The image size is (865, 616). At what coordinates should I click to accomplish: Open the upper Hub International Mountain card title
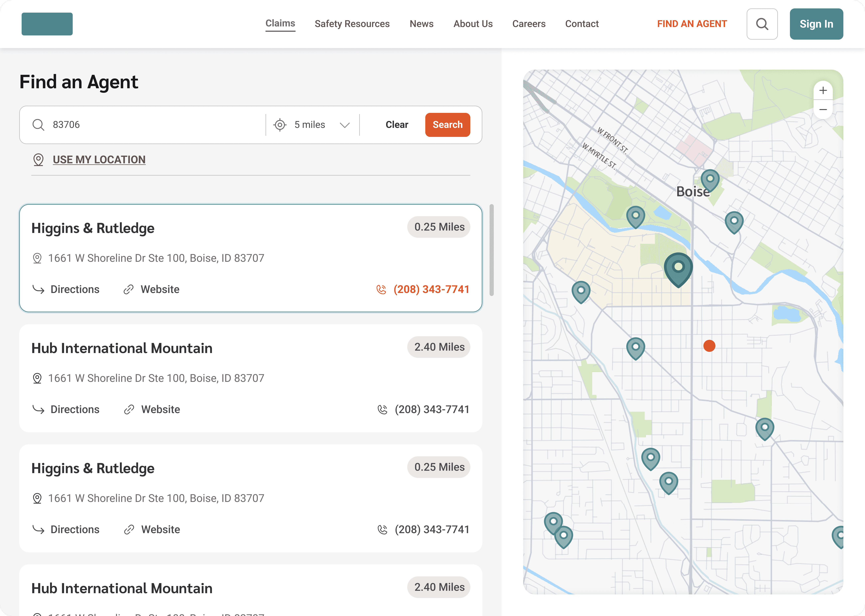tap(122, 348)
